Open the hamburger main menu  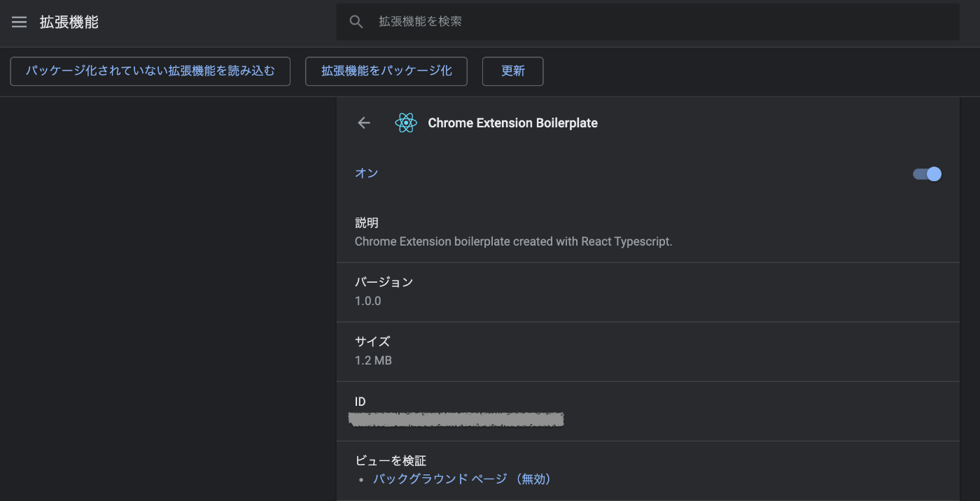tap(19, 22)
